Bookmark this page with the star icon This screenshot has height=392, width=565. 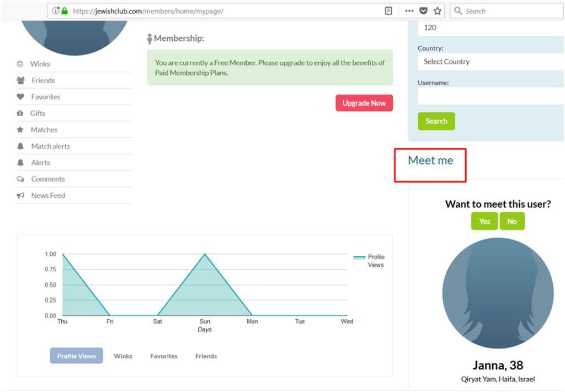tap(438, 11)
